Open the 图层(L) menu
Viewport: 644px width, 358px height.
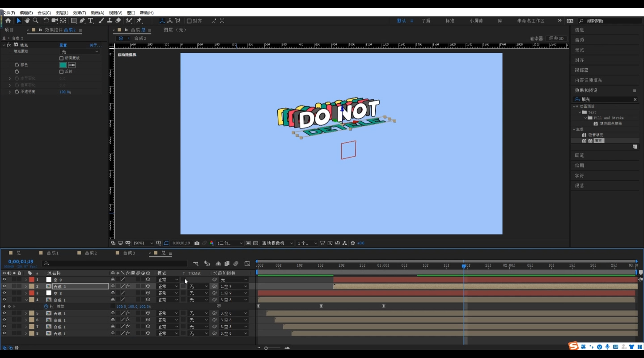click(x=62, y=13)
